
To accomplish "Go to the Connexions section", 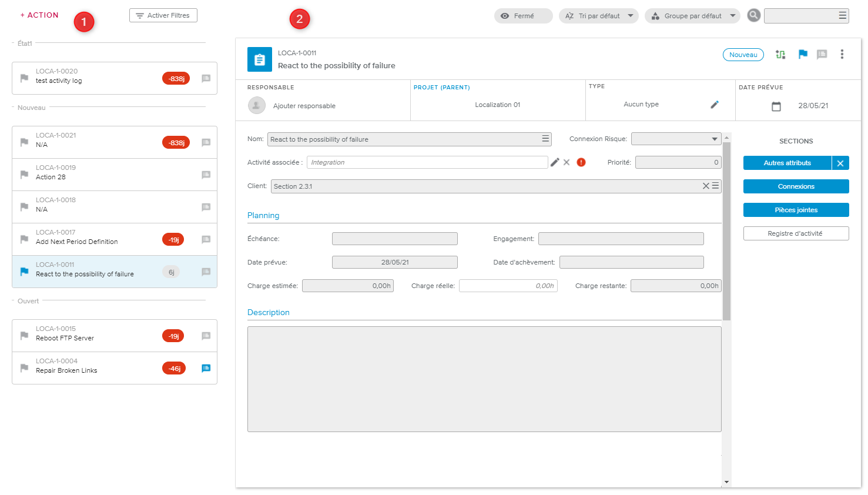I will pyautogui.click(x=796, y=186).
